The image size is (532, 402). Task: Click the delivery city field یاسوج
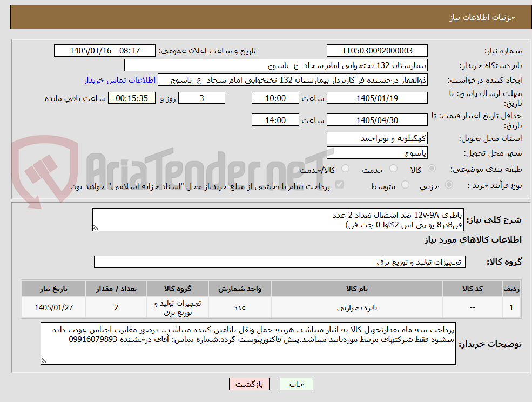click(377, 153)
